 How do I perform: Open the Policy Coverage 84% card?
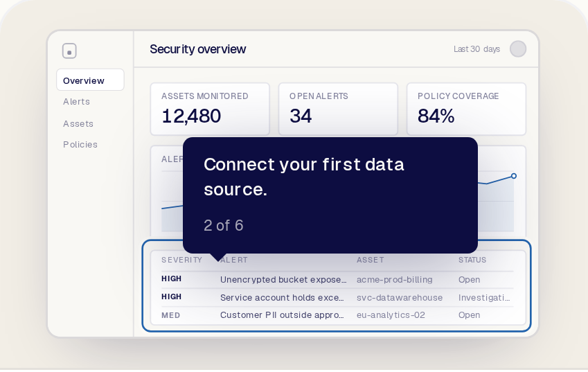pos(466,109)
